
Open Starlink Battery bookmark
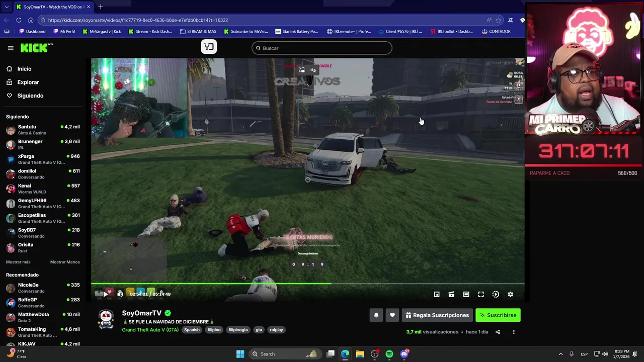296,31
